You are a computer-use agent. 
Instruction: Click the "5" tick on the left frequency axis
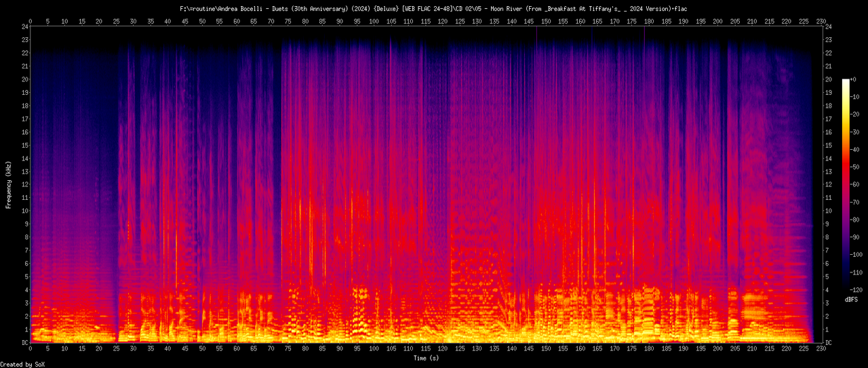[26, 277]
